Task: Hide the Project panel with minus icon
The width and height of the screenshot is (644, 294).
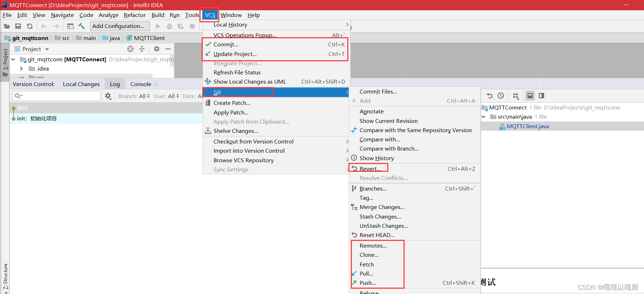Action: point(168,49)
